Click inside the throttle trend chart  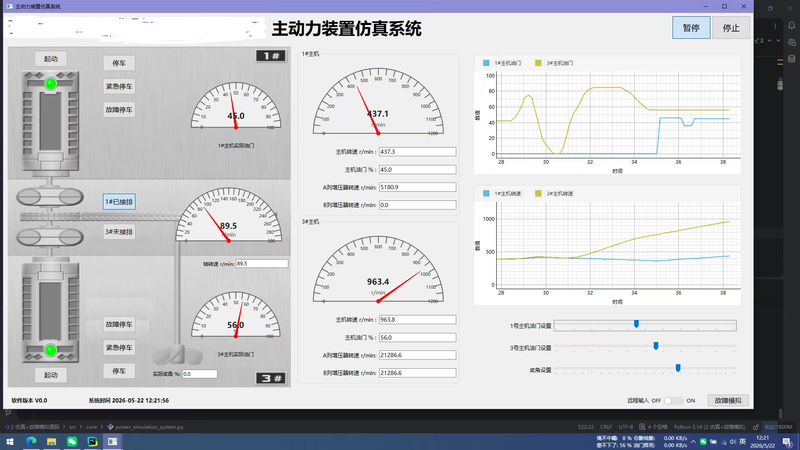[x=618, y=113]
